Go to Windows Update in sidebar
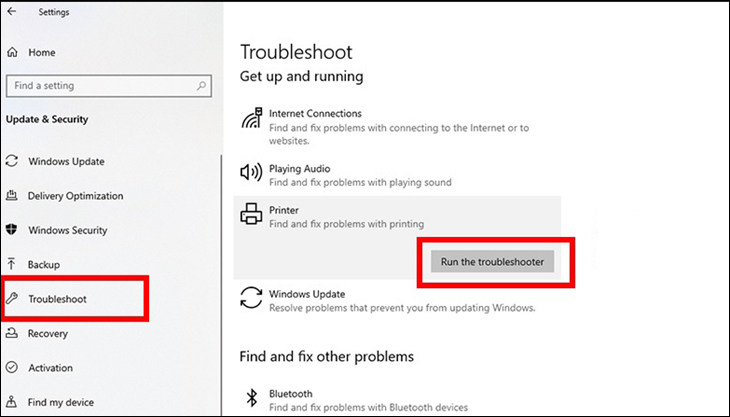The width and height of the screenshot is (730, 417). coord(66,161)
